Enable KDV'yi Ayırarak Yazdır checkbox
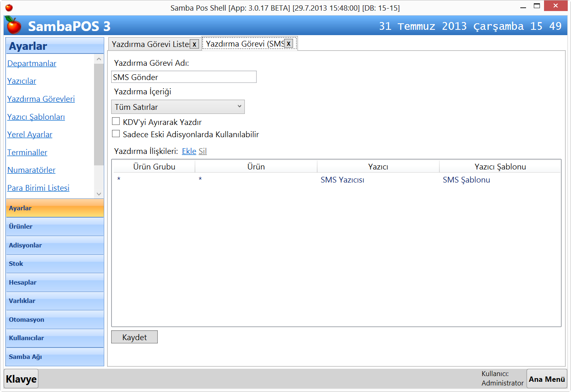The width and height of the screenshot is (571, 392). tap(116, 121)
